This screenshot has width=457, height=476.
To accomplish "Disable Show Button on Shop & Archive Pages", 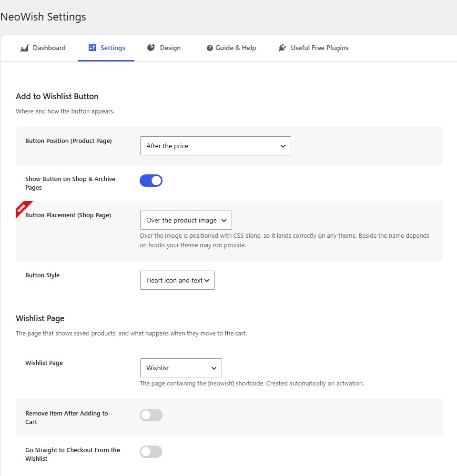I will coord(151,181).
